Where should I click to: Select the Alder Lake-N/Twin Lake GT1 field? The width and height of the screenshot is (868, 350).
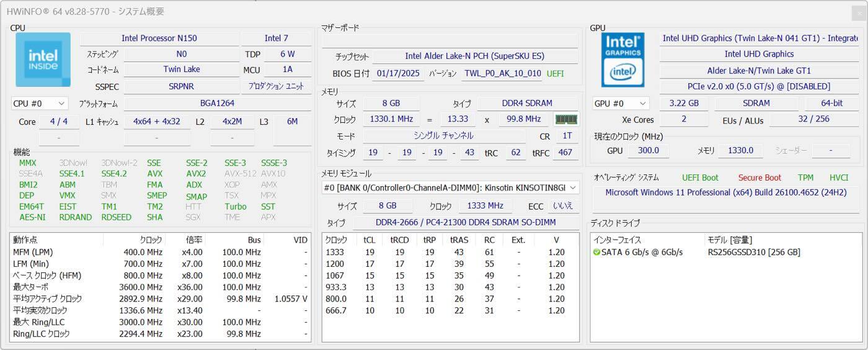759,71
